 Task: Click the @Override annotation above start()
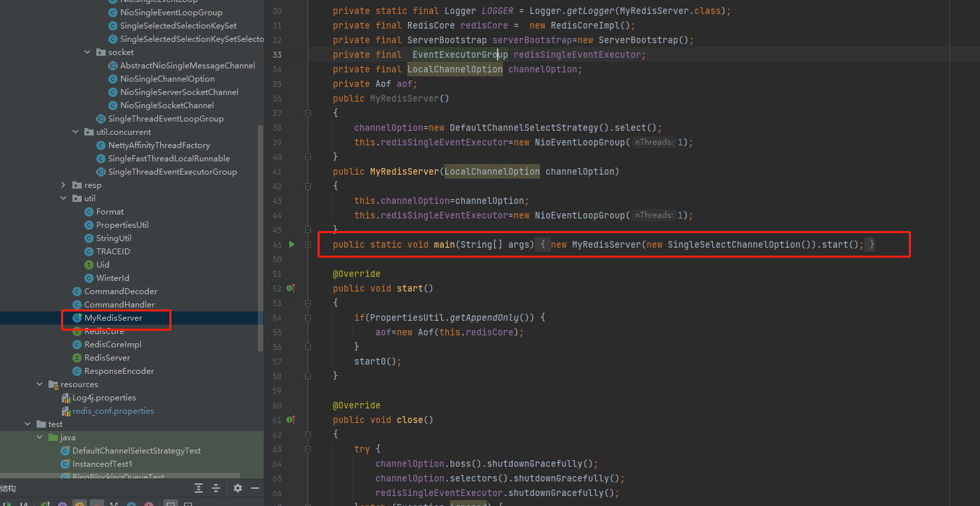[357, 274]
